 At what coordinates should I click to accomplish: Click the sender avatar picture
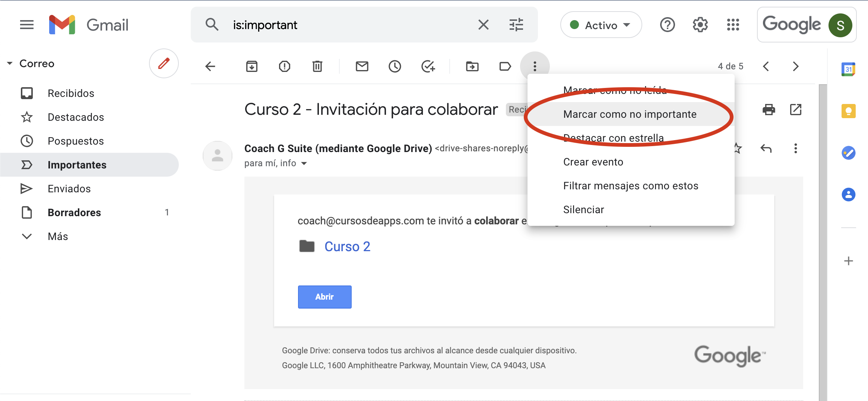click(x=218, y=156)
